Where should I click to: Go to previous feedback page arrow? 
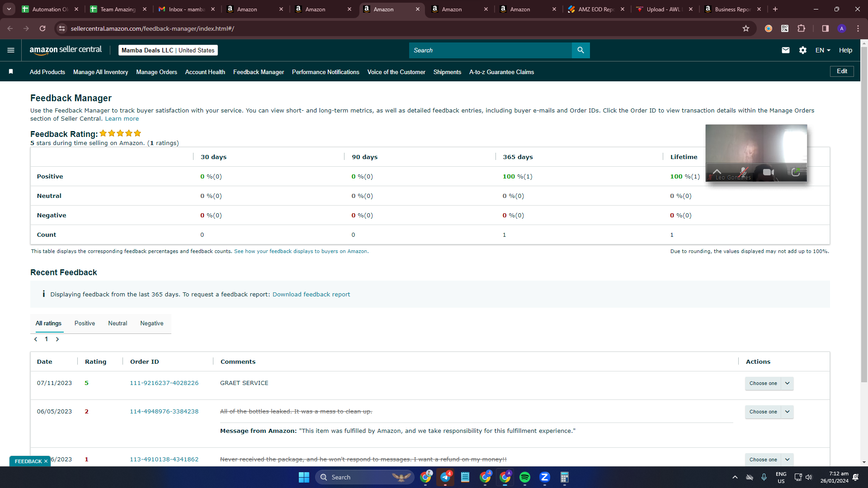pyautogui.click(x=36, y=339)
